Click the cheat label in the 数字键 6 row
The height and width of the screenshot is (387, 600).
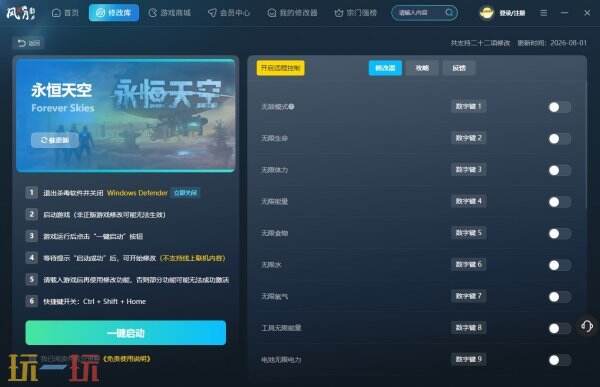pyautogui.click(x=271, y=265)
